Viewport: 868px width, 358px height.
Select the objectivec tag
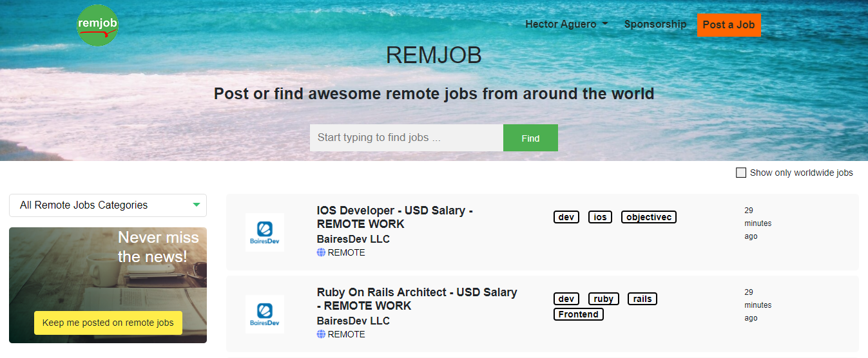point(648,218)
